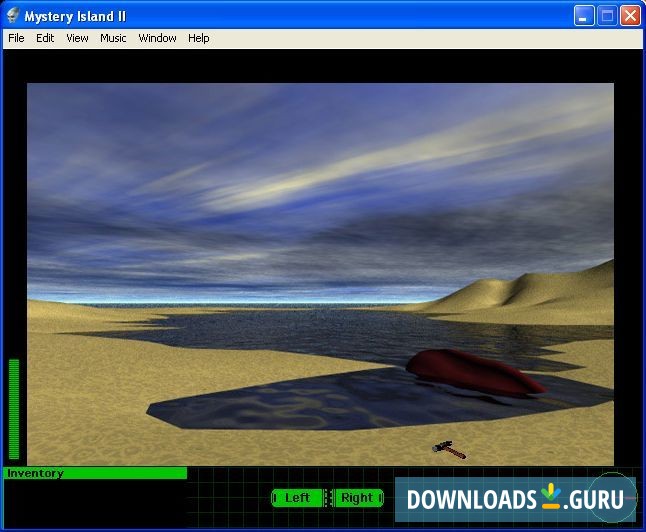Open the Window menu
The image size is (646, 532).
157,38
